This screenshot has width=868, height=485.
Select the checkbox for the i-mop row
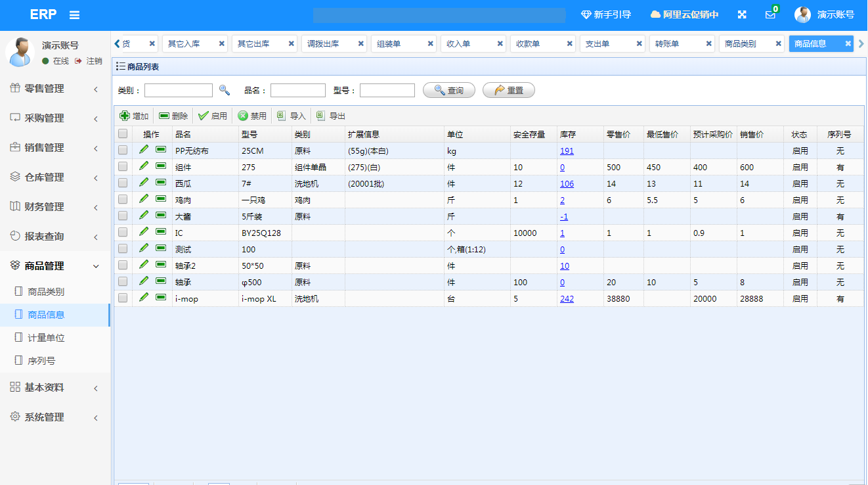(123, 298)
